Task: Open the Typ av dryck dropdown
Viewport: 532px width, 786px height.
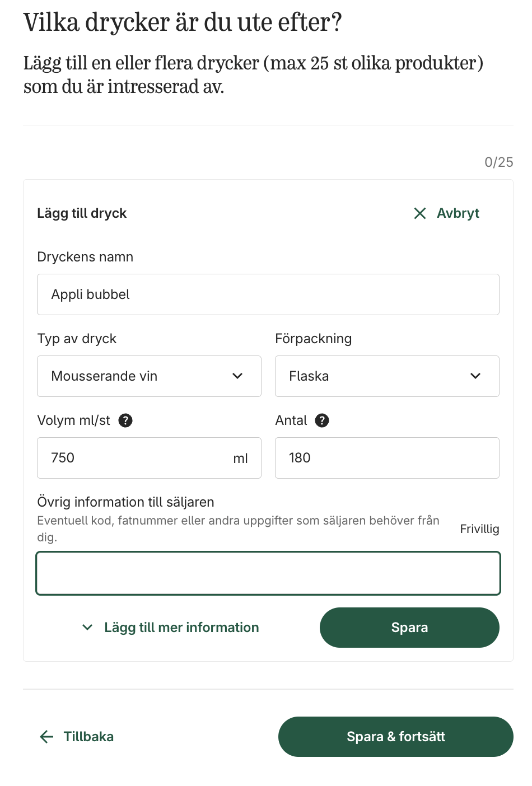Action: (149, 376)
